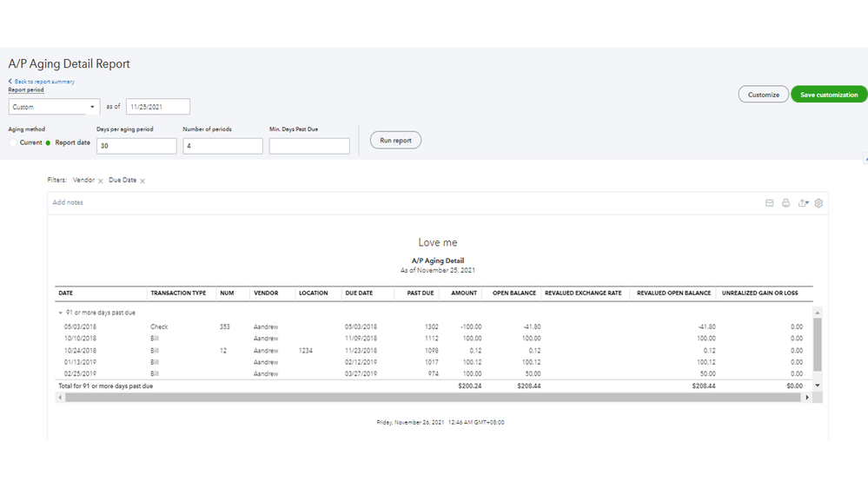The height and width of the screenshot is (488, 868).
Task: Click the email report icon
Action: coord(769,203)
